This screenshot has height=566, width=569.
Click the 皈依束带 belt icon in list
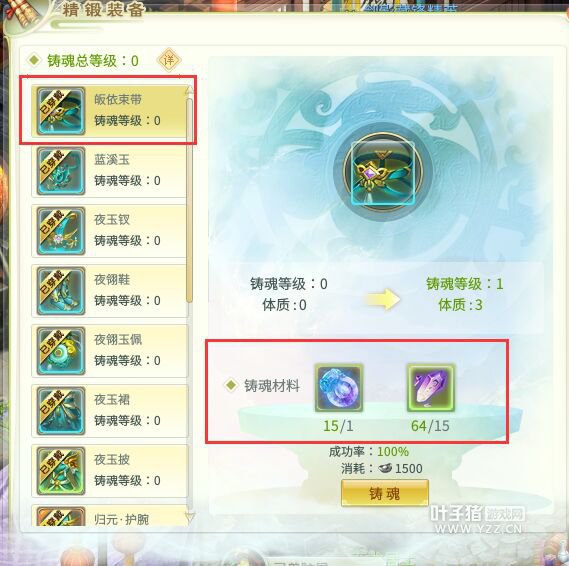61,111
